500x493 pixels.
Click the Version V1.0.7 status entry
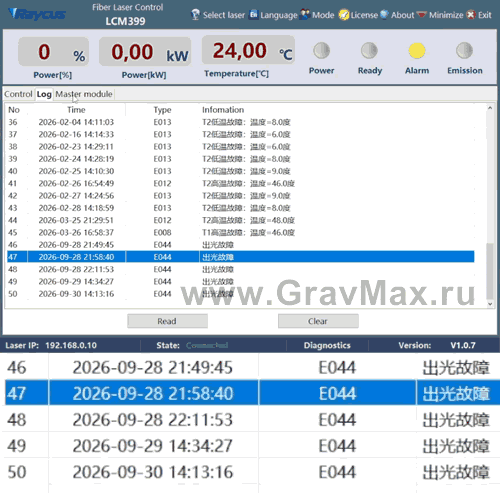click(437, 345)
